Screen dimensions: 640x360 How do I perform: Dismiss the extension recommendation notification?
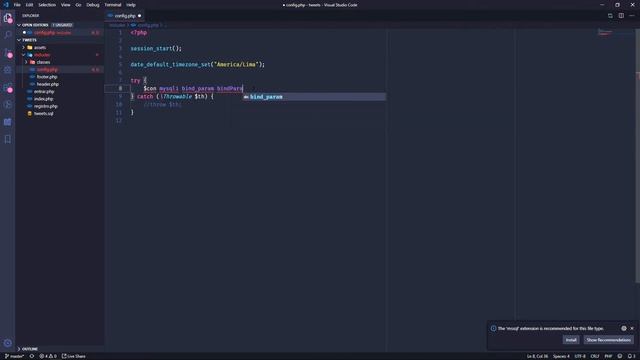point(632,328)
